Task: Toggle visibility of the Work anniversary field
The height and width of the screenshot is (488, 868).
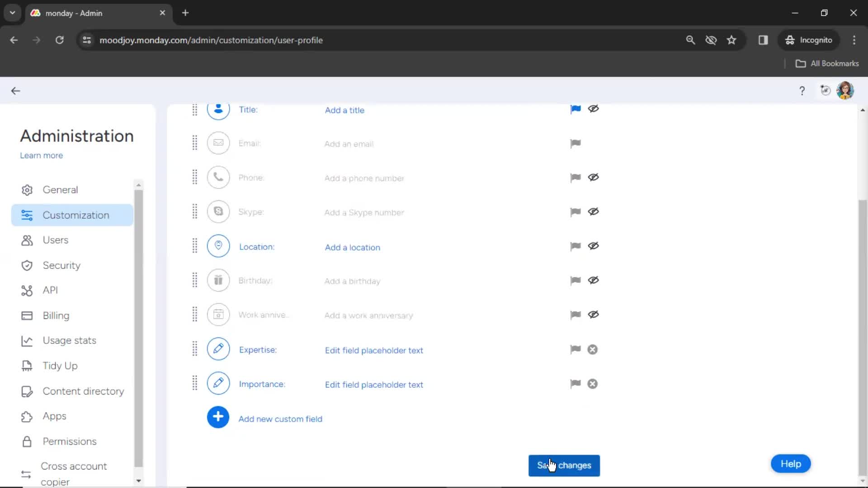Action: tap(594, 314)
